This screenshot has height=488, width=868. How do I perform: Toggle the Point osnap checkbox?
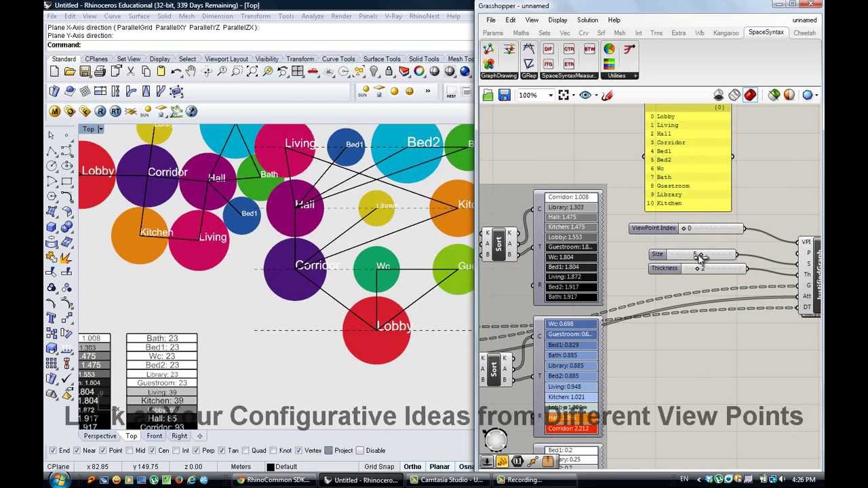[x=102, y=450]
